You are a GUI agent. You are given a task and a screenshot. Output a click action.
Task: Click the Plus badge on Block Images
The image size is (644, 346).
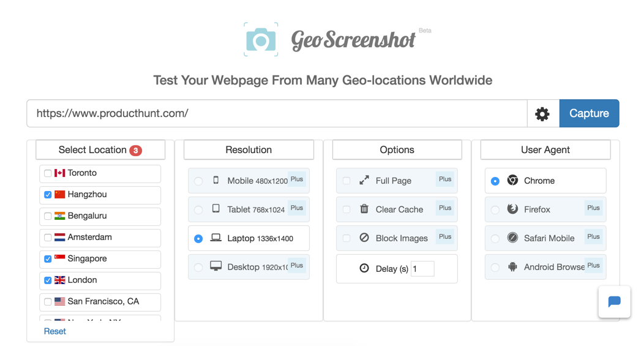coord(445,237)
